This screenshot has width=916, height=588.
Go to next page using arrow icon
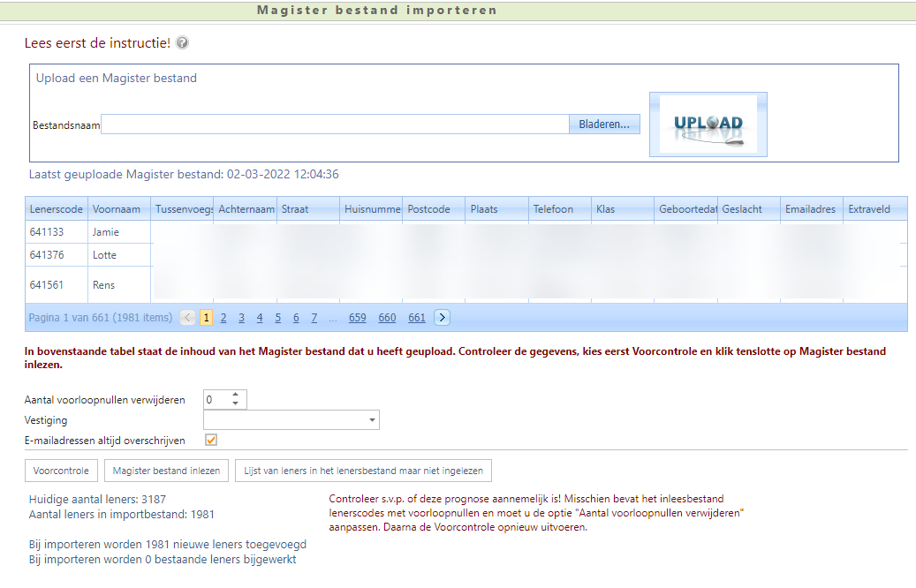coord(443,318)
